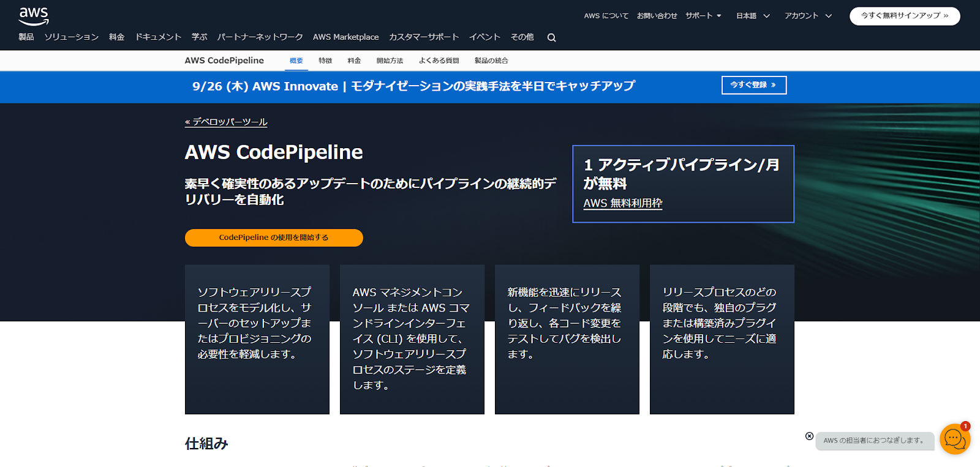The width and height of the screenshot is (980, 467).
Task: Open the カスタマーサポート menu
Action: point(424,37)
